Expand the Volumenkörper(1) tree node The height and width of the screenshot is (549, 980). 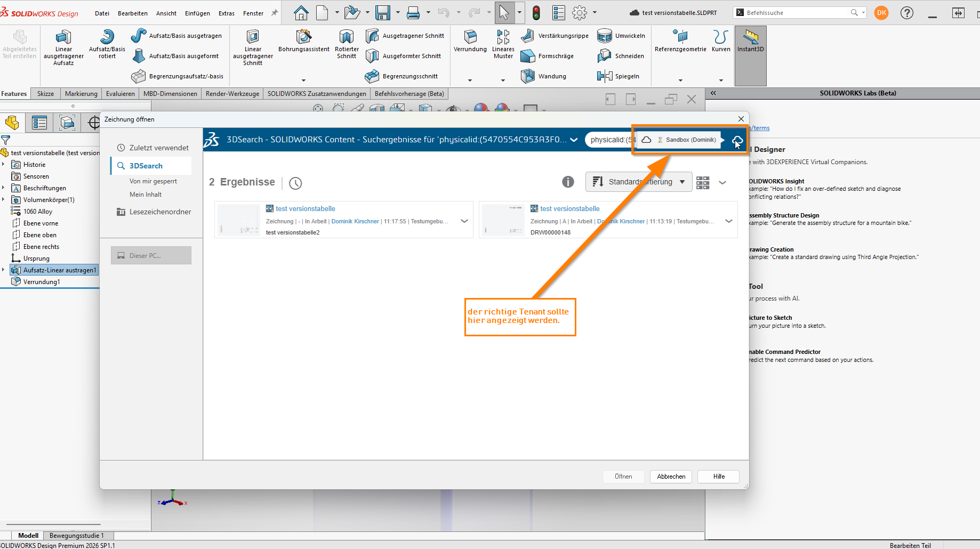[3, 199]
